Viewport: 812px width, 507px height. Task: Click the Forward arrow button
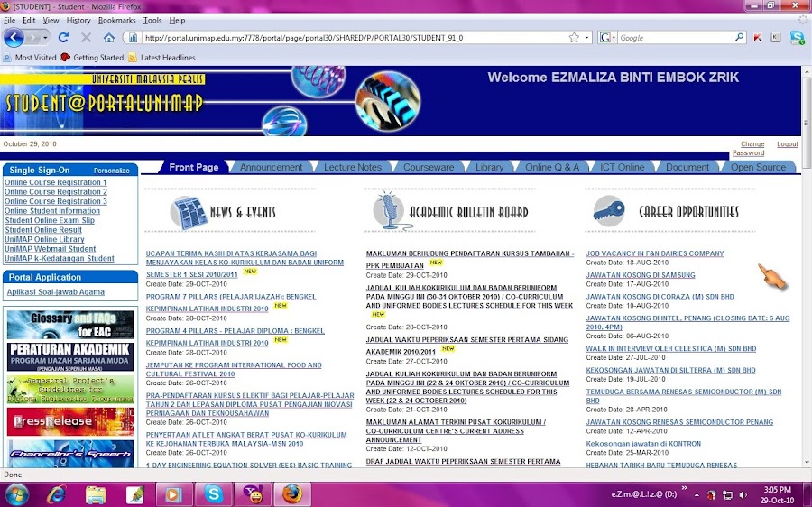pos(32,38)
